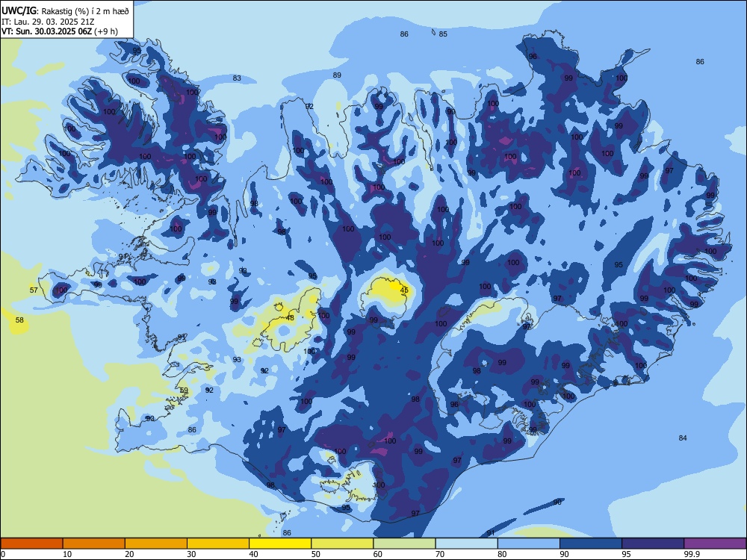This screenshot has height=560, width=747.
Task: Pick the dark navy 95–99.9 legend swatch
Action: point(653,544)
